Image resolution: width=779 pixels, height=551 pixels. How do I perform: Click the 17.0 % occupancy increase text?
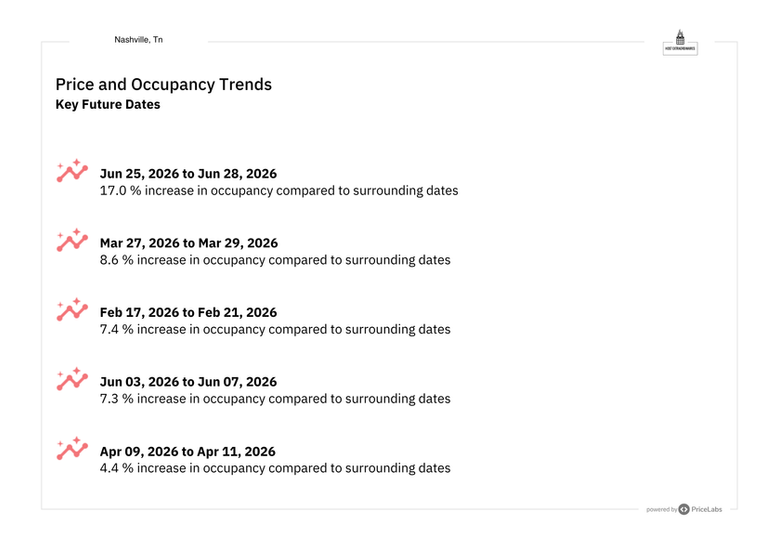(x=279, y=191)
